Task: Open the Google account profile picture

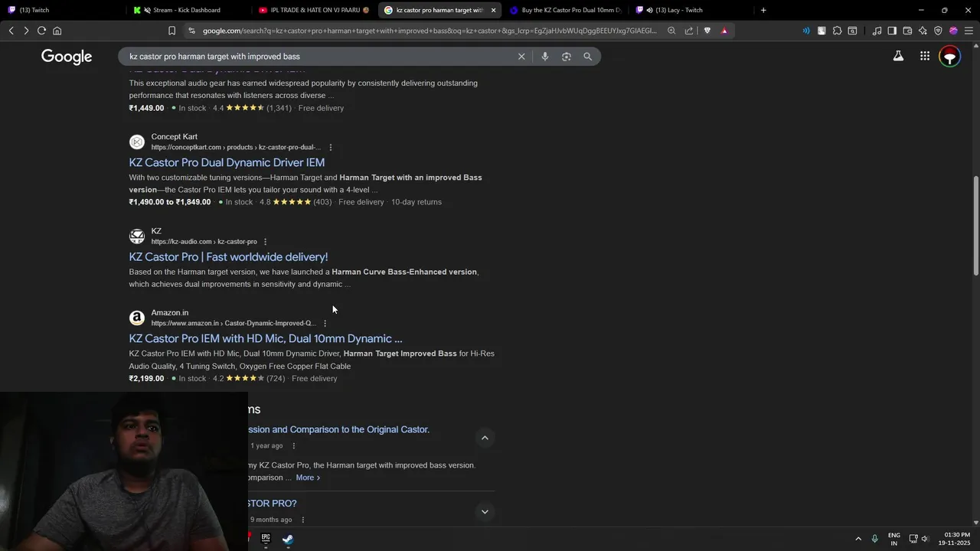Action: click(x=950, y=57)
